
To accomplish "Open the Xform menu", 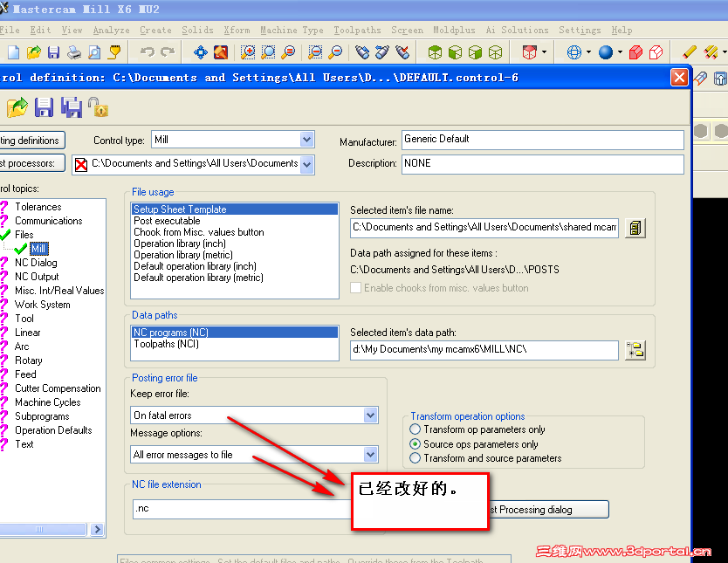I will [x=237, y=31].
